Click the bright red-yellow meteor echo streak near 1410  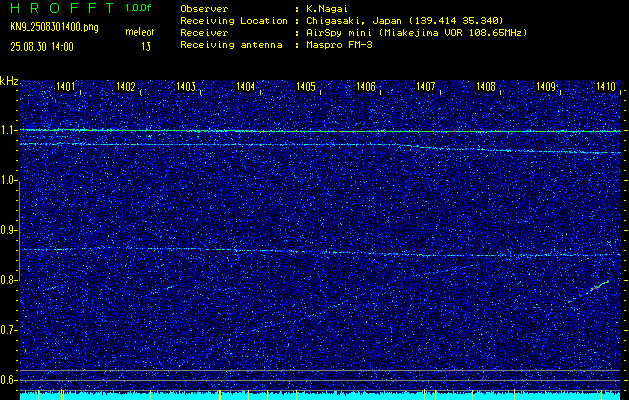601,285
